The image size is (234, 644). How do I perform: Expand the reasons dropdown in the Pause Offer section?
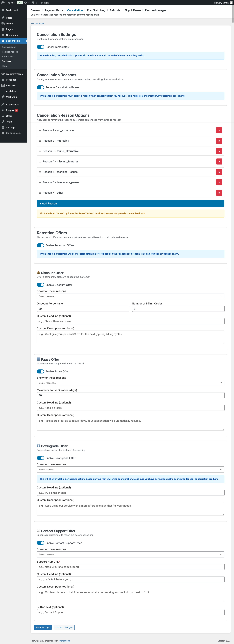130,383
